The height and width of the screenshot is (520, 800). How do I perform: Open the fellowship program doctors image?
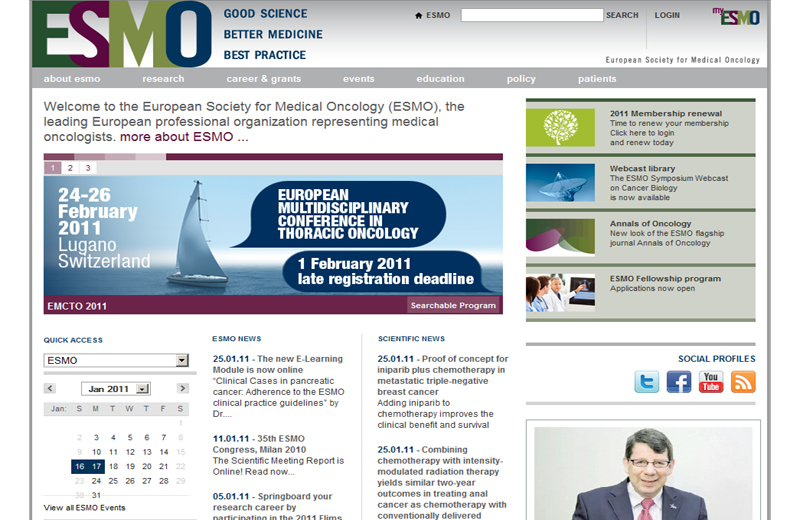click(x=560, y=293)
